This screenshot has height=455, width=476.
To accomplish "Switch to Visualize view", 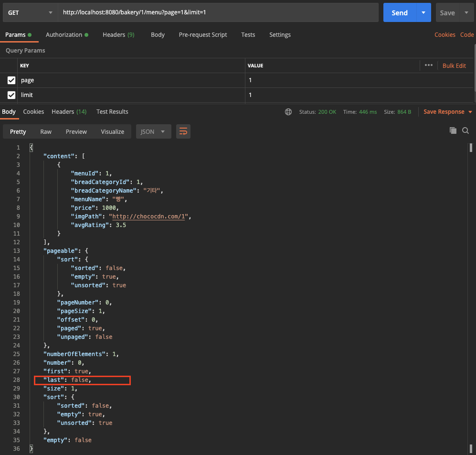I will 113,131.
